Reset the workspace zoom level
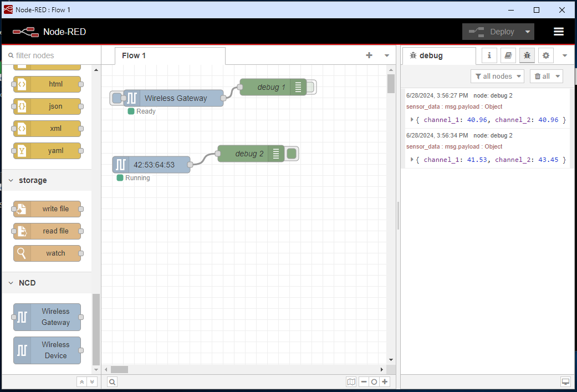The image size is (577, 392). (374, 382)
